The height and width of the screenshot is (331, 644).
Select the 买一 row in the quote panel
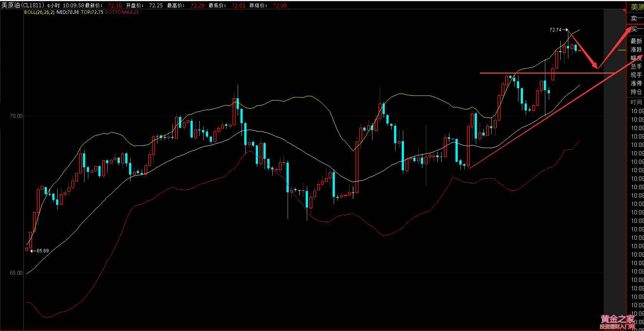[x=636, y=29]
